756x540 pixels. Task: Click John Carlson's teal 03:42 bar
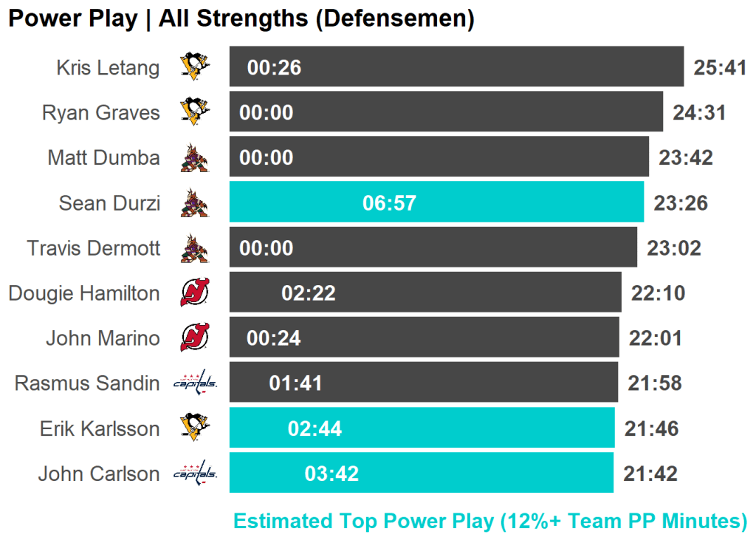click(421, 474)
